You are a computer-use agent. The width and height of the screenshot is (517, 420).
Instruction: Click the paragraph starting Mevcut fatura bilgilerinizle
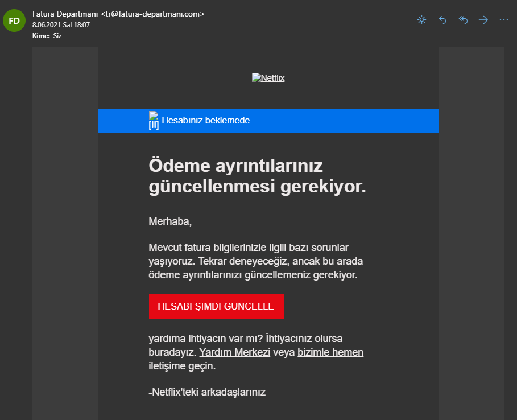pyautogui.click(x=255, y=261)
